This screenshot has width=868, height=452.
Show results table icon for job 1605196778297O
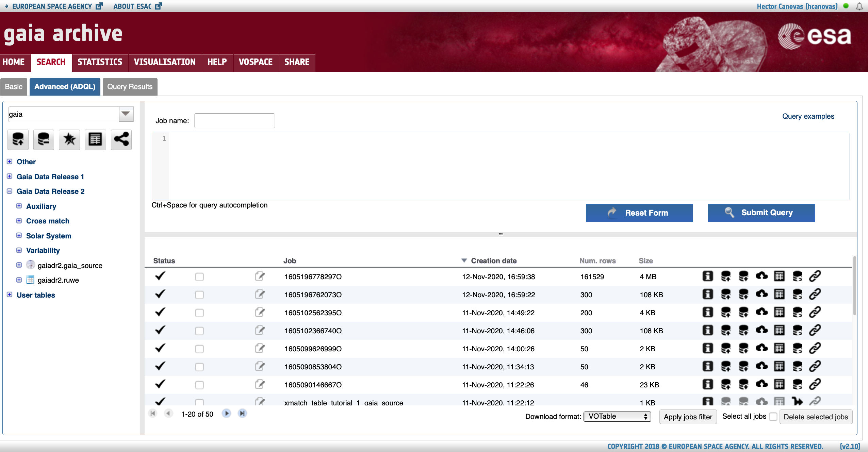click(x=779, y=276)
